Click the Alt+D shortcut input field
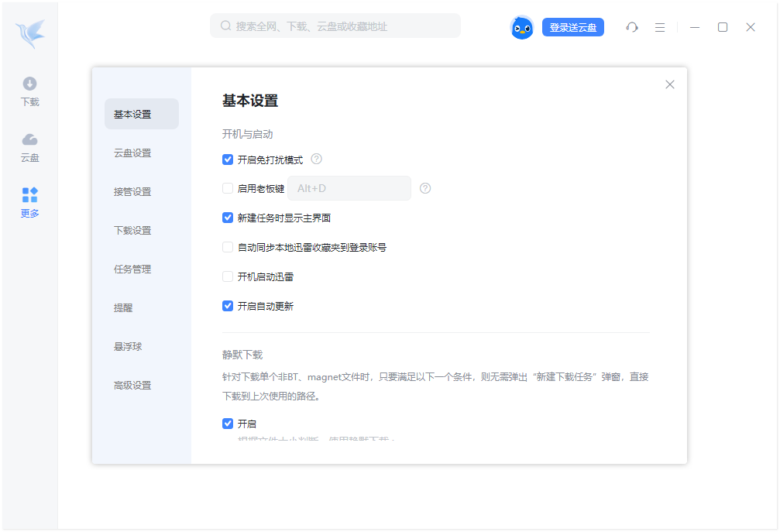Image resolution: width=780 pixels, height=532 pixels. [x=349, y=187]
